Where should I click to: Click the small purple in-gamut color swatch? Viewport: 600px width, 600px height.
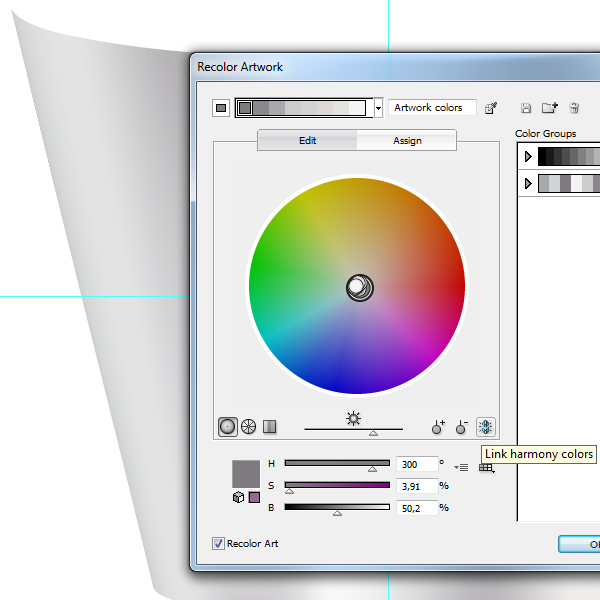(x=254, y=497)
